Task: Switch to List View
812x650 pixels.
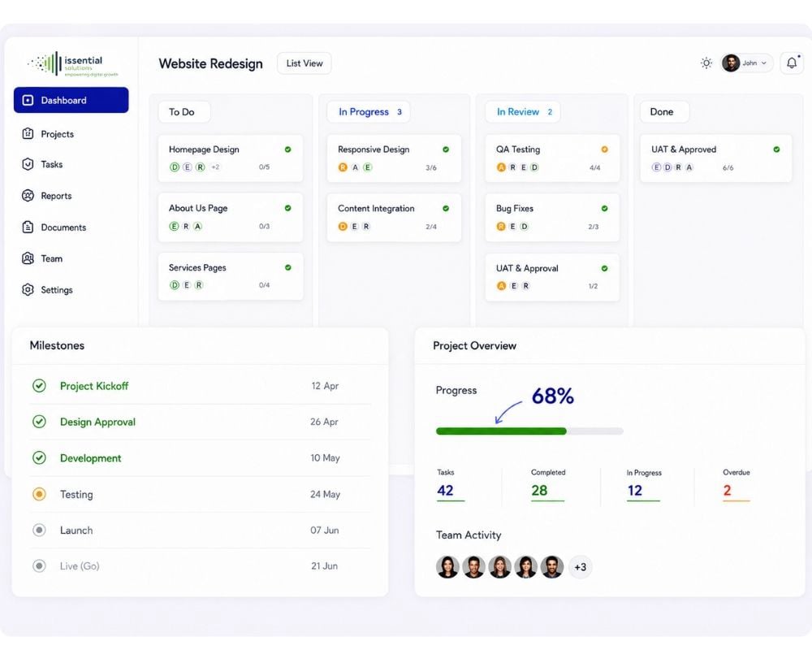Action: pyautogui.click(x=304, y=63)
